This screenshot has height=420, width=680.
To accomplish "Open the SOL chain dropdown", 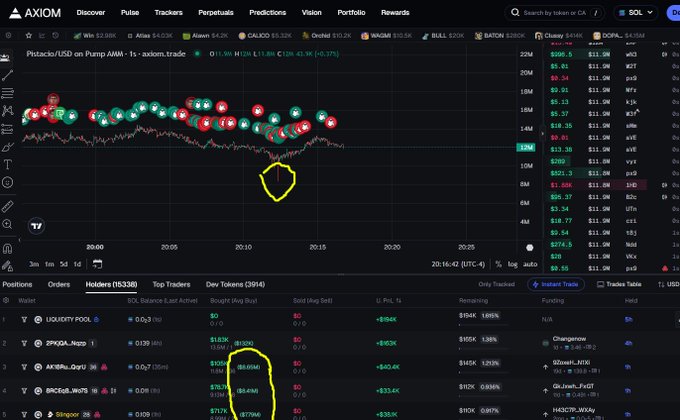I will pyautogui.click(x=636, y=13).
